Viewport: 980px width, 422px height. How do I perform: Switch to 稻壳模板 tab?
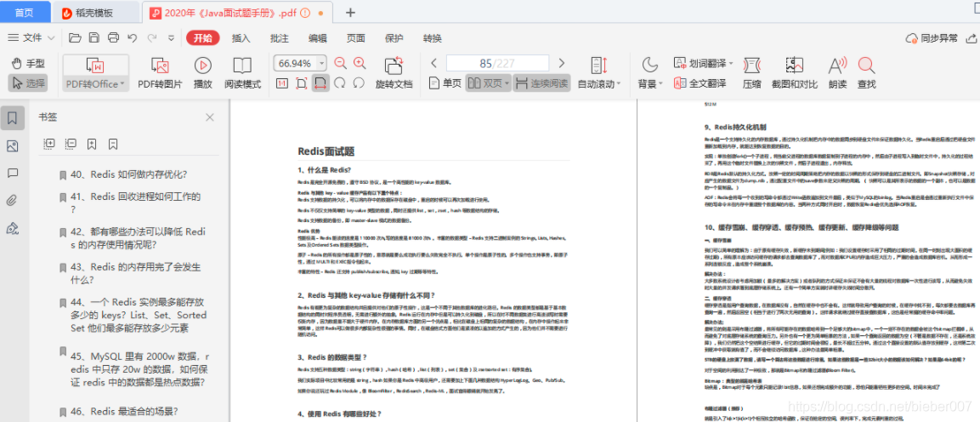[x=96, y=12]
